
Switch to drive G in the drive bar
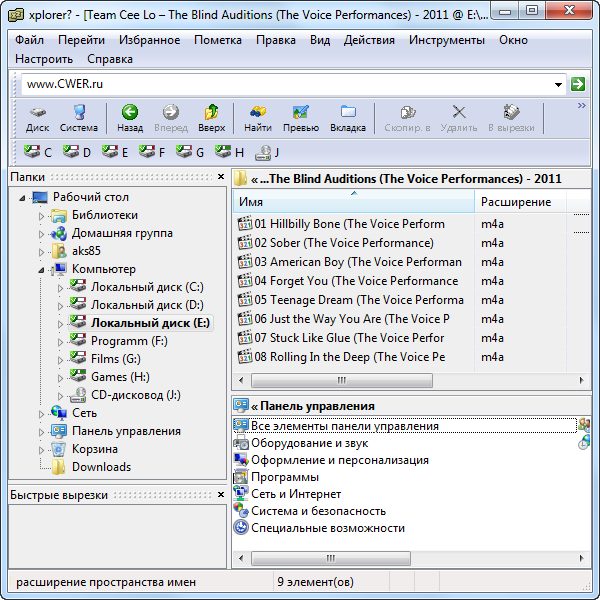pos(189,152)
